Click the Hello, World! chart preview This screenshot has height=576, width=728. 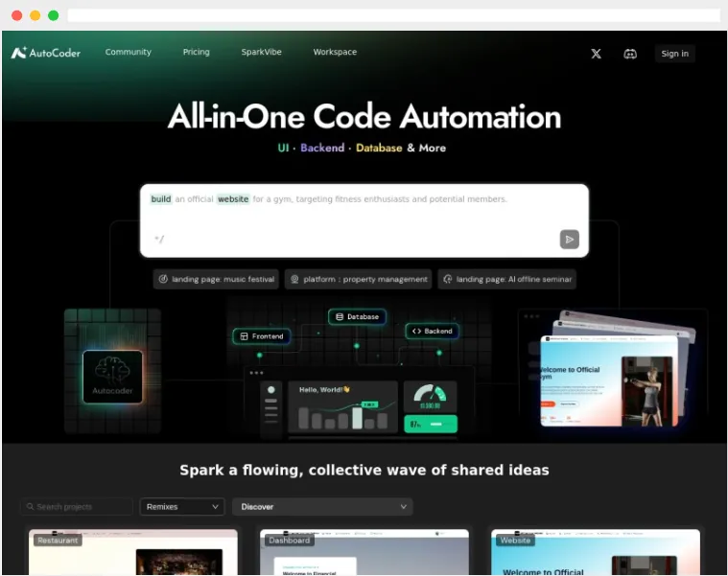[x=343, y=407]
